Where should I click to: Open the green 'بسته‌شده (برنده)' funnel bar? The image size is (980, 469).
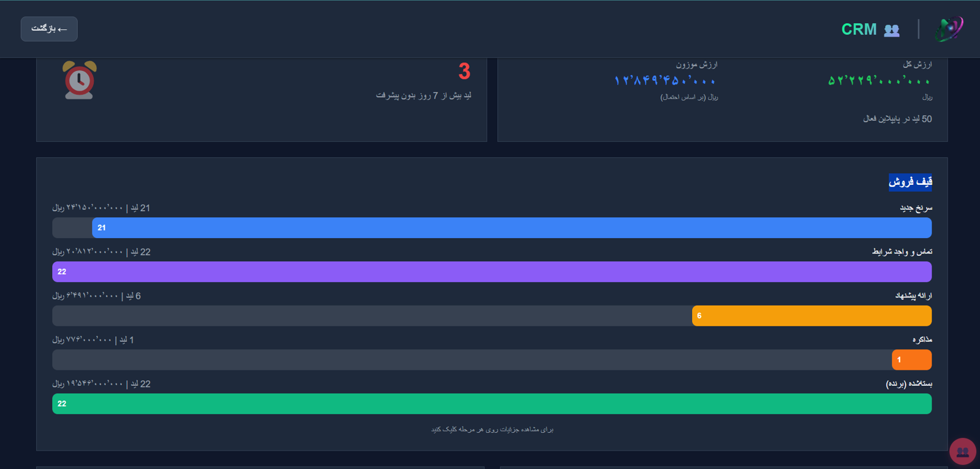point(492,404)
